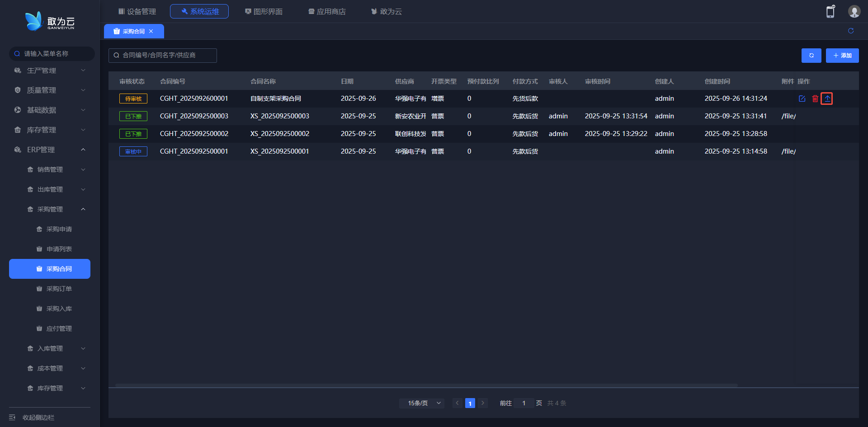The width and height of the screenshot is (868, 427).
Task: Open the 应用商店 top navigation tab
Action: pos(327,11)
